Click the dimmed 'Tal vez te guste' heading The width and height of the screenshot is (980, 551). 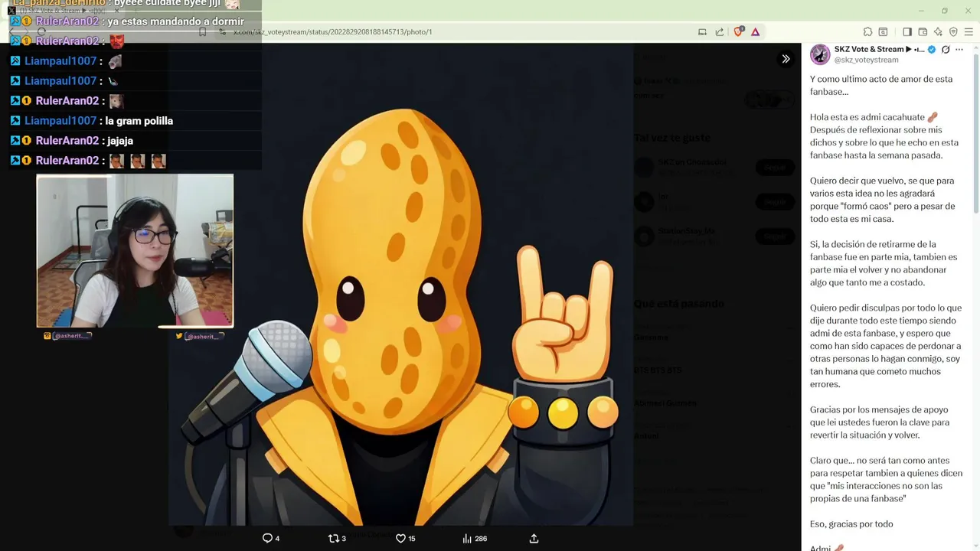pyautogui.click(x=672, y=138)
